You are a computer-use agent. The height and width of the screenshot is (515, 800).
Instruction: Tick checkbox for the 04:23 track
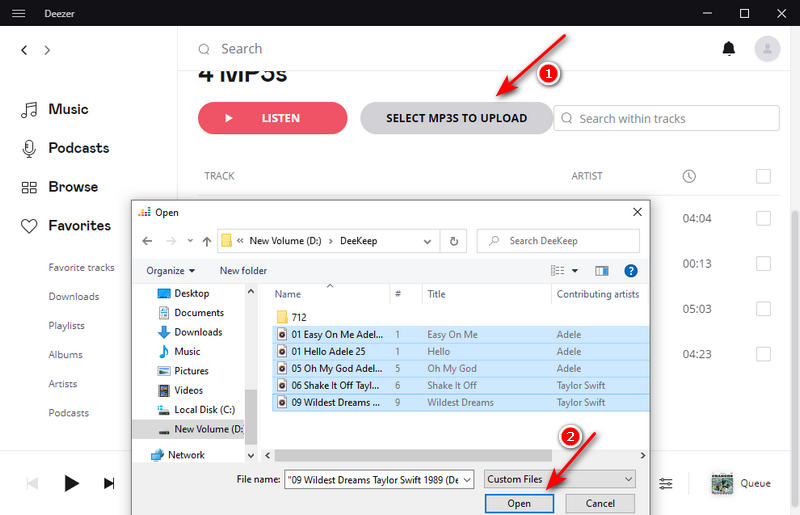pyautogui.click(x=763, y=354)
